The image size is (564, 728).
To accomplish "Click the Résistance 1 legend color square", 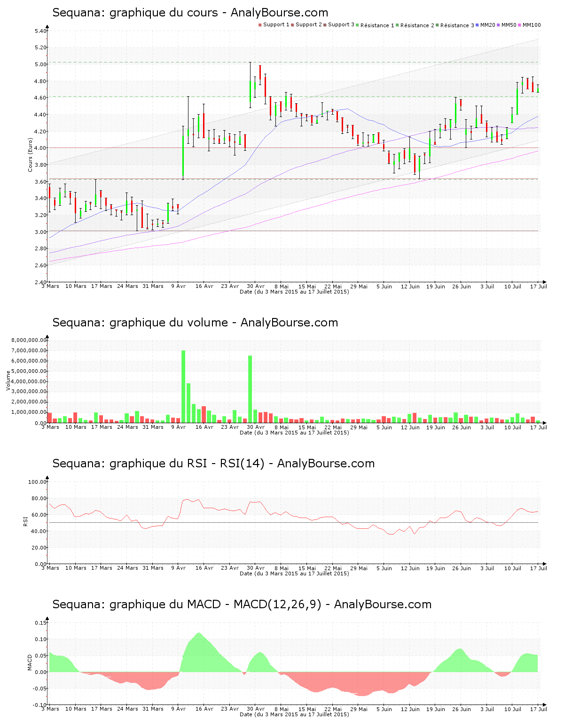I will tap(358, 25).
